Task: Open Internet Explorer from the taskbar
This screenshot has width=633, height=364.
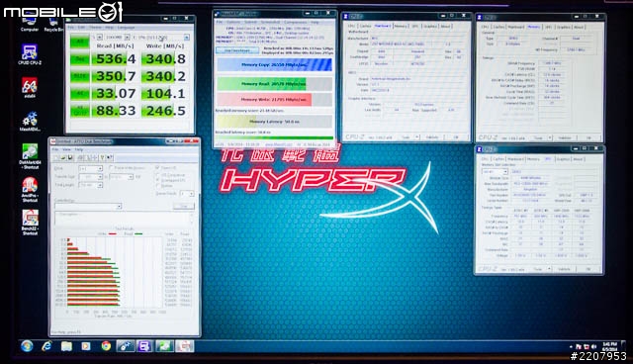Action: (x=46, y=346)
